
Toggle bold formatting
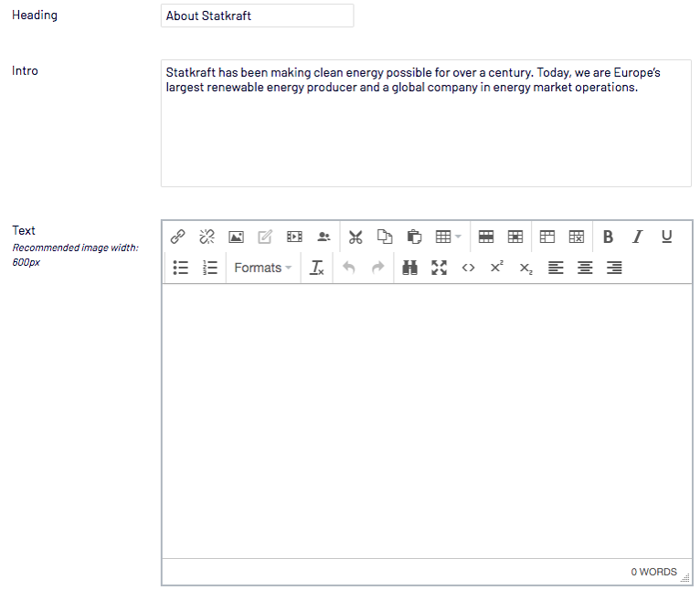click(608, 237)
